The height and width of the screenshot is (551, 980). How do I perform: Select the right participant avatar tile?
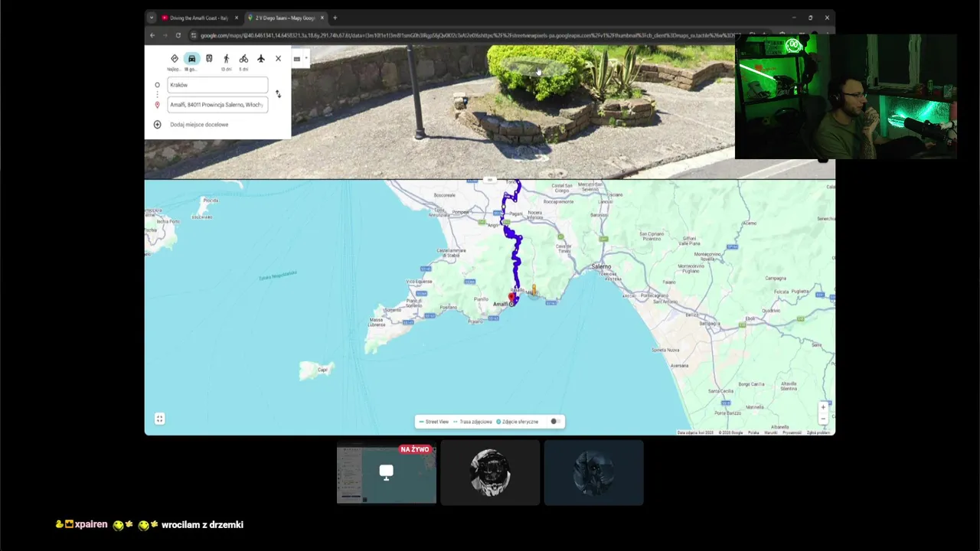tap(593, 472)
